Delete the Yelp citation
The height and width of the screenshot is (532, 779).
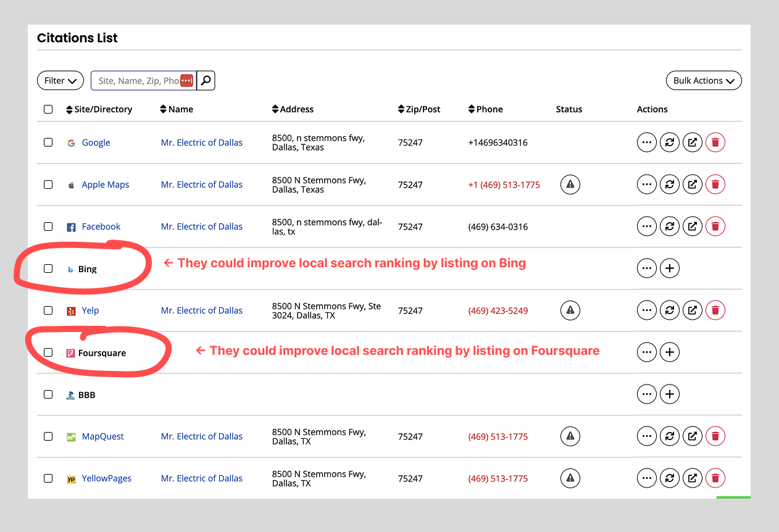[x=715, y=310]
